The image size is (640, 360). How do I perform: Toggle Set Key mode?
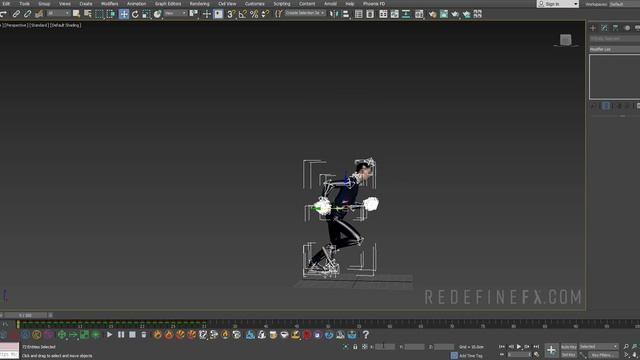(569, 355)
